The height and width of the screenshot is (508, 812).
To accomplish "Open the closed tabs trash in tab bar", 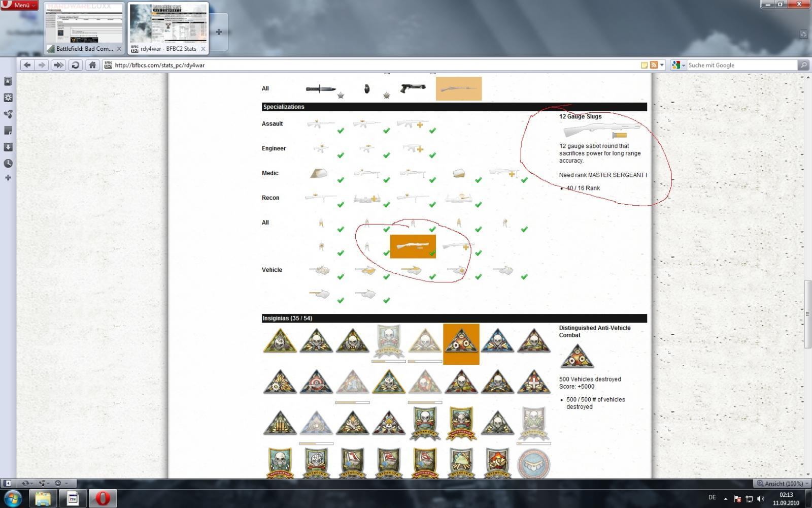I will pyautogui.click(x=803, y=34).
